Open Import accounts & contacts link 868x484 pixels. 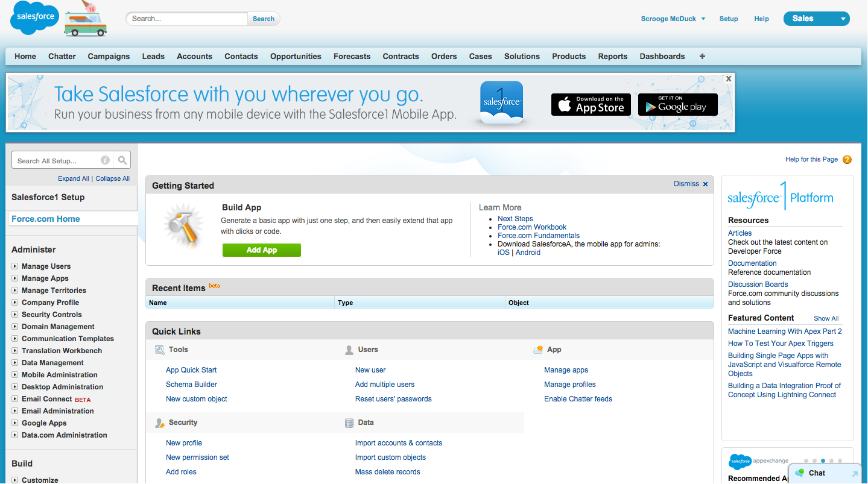click(399, 443)
